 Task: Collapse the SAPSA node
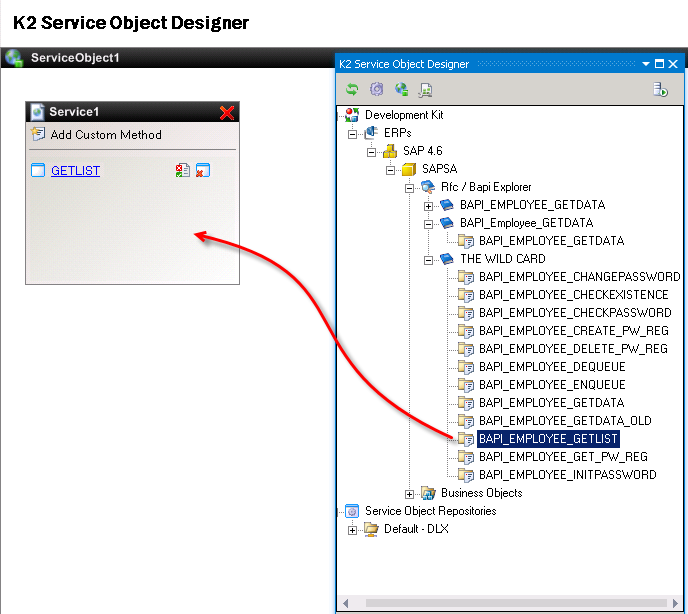pyautogui.click(x=390, y=170)
